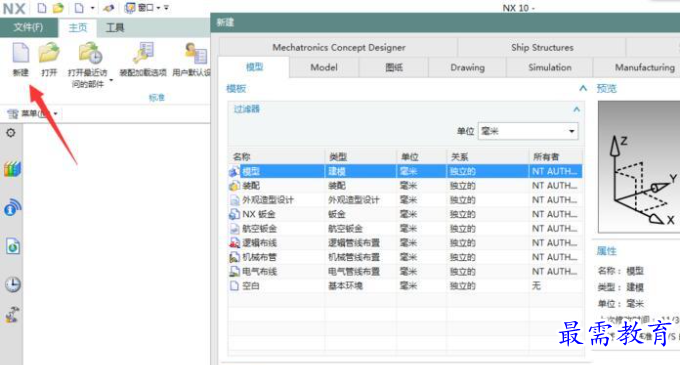Select the 图纸 tab in 新建 dialog
This screenshot has width=680, height=365.
pyautogui.click(x=394, y=68)
